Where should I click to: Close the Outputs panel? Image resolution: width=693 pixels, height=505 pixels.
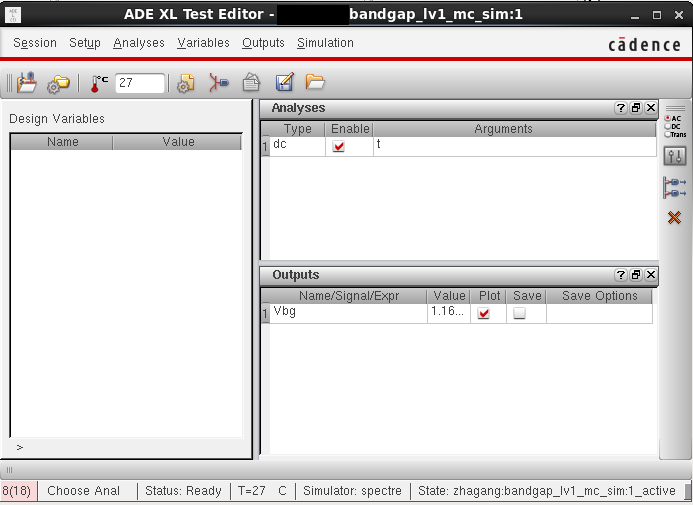(651, 275)
